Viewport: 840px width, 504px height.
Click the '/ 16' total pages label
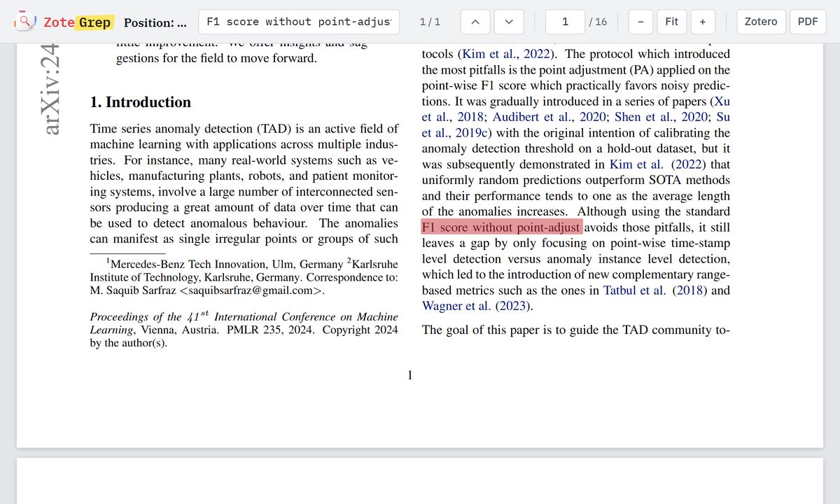(x=598, y=22)
